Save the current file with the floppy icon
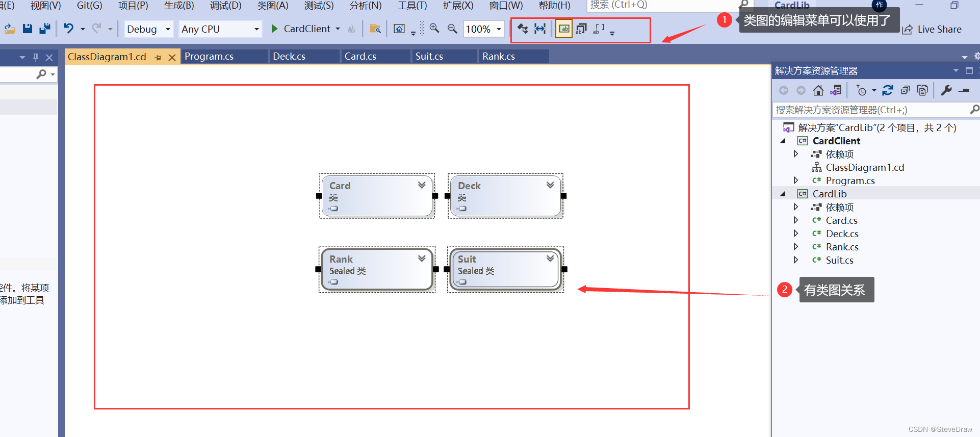The height and width of the screenshot is (437, 980). coord(28,29)
